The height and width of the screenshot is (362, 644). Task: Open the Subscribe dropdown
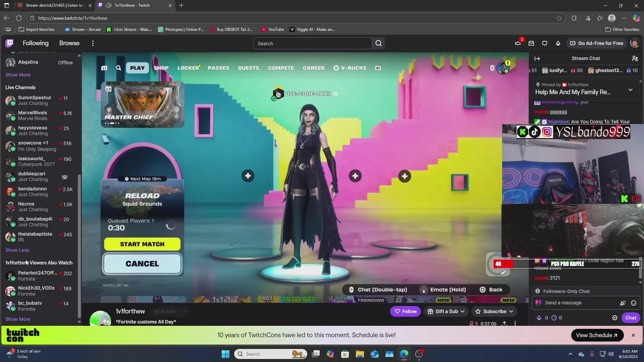(x=494, y=311)
